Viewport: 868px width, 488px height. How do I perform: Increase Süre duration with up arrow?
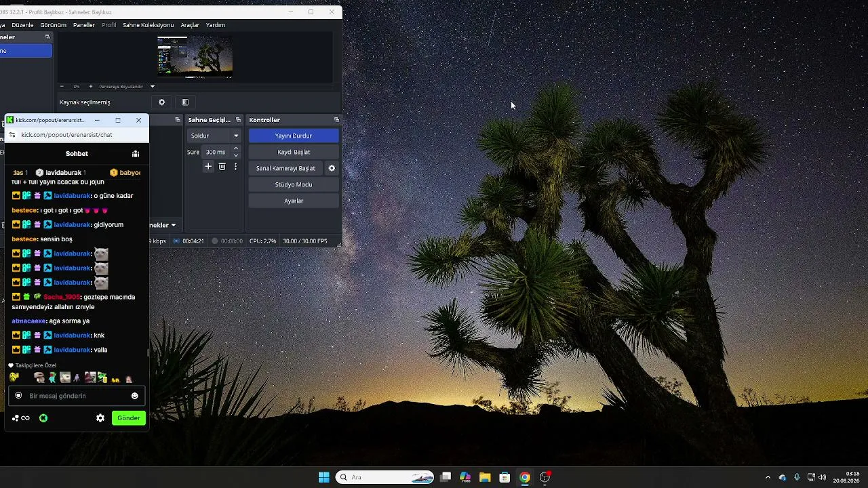236,149
